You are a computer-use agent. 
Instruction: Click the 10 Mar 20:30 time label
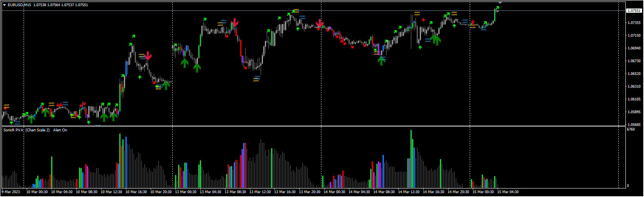click(x=161, y=192)
